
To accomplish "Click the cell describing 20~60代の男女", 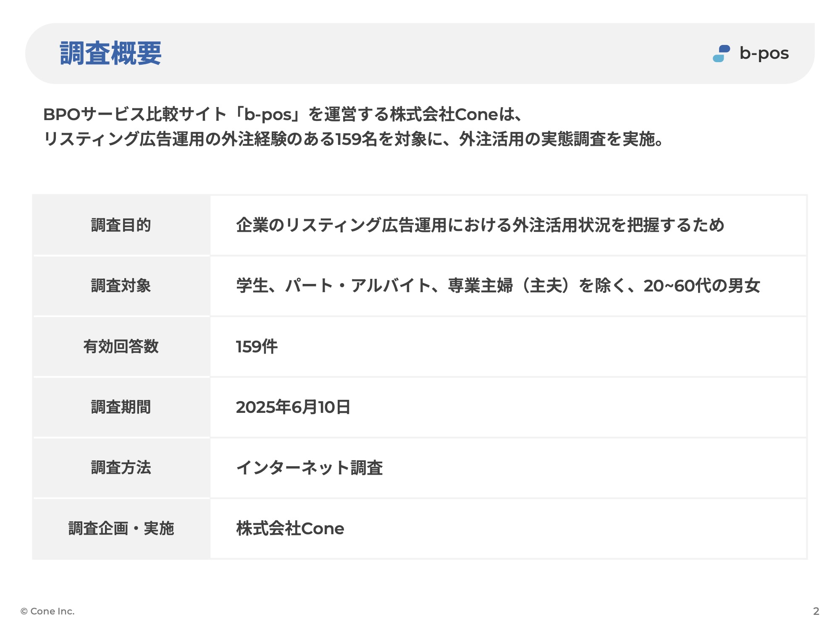I will tap(508, 286).
